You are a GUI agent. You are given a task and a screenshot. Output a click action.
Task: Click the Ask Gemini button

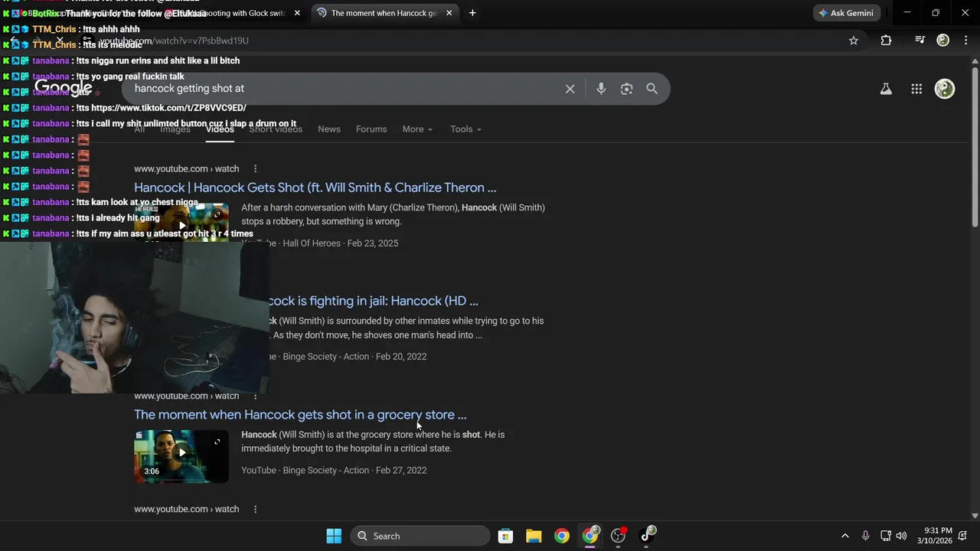847,13
